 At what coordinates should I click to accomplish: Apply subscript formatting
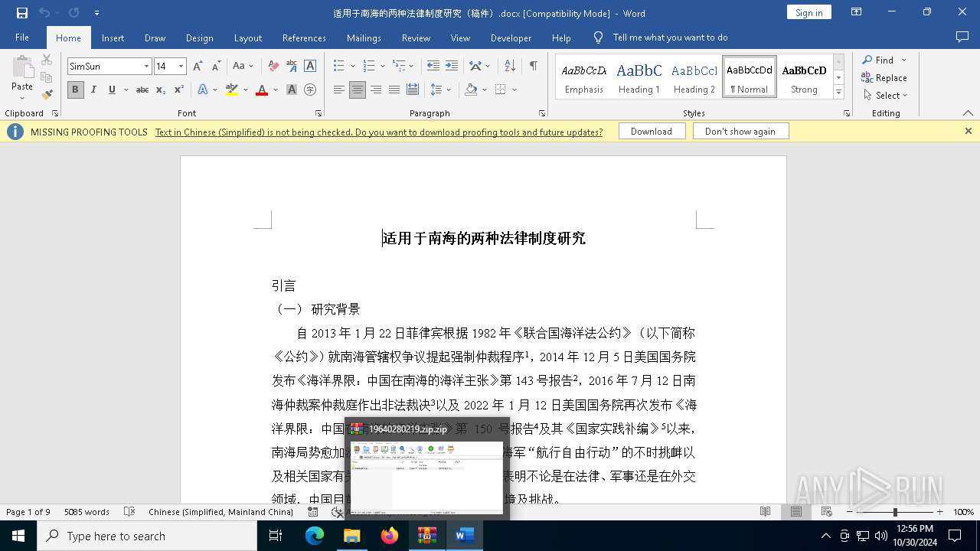click(161, 90)
